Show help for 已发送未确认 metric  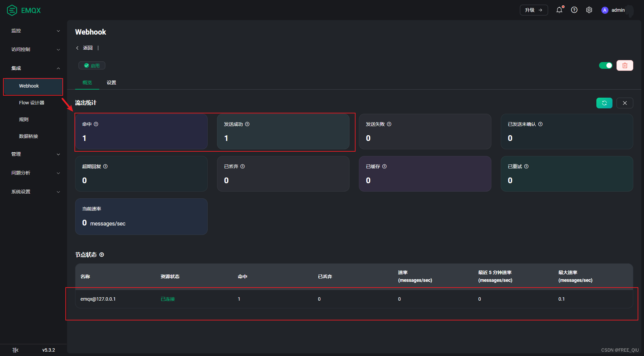[540, 124]
